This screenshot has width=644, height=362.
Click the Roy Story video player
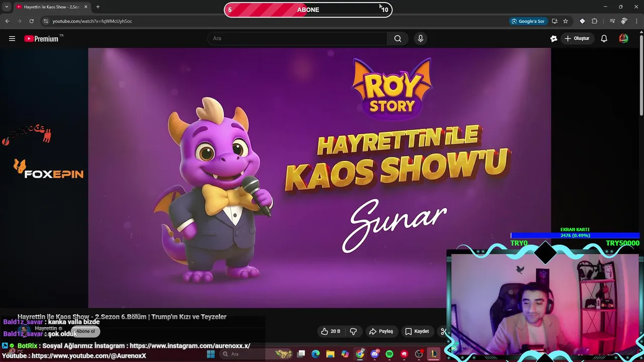319,177
